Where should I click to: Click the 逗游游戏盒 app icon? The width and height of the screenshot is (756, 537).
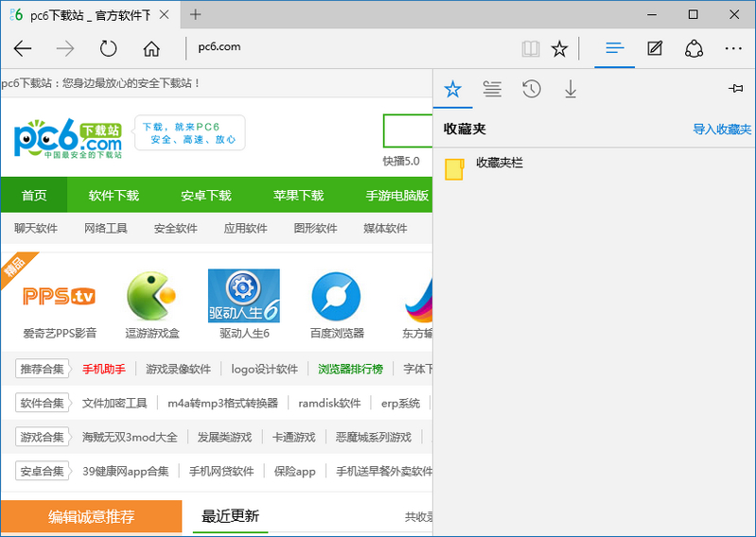click(151, 296)
